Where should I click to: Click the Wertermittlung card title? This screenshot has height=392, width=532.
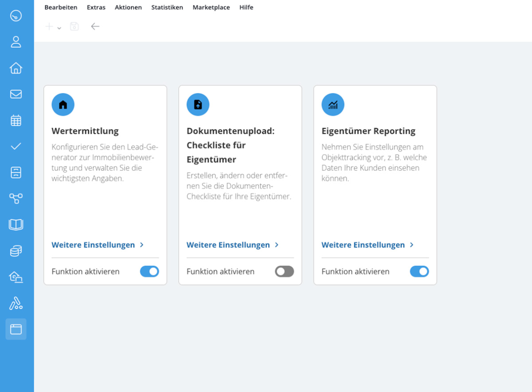85,131
